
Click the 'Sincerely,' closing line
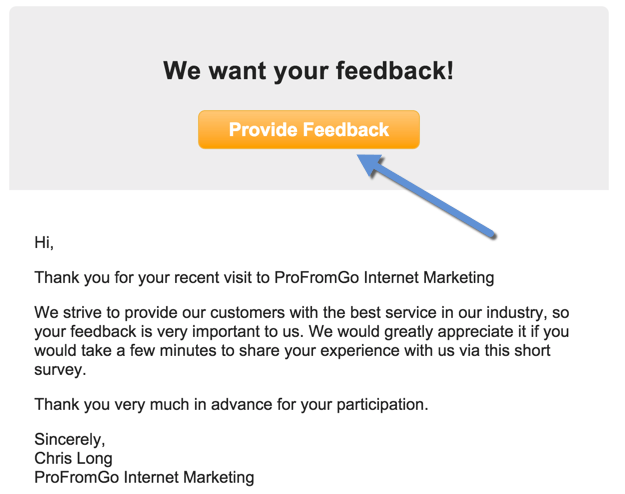pos(70,439)
